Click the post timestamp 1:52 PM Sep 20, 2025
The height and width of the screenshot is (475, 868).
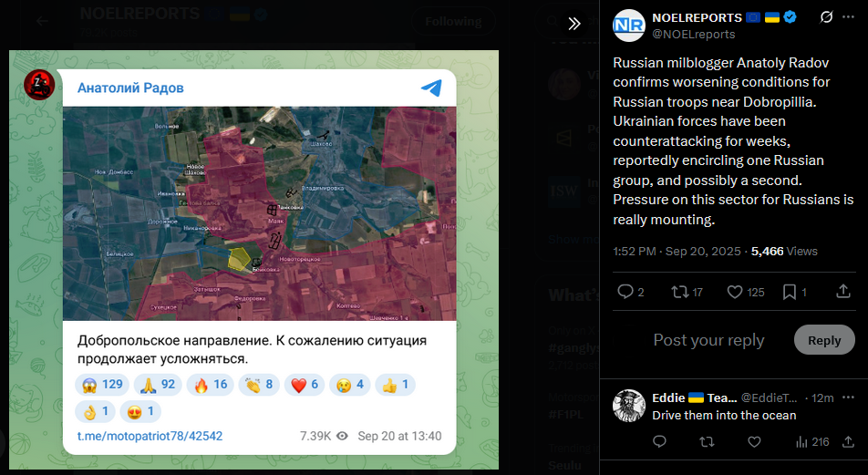677,252
